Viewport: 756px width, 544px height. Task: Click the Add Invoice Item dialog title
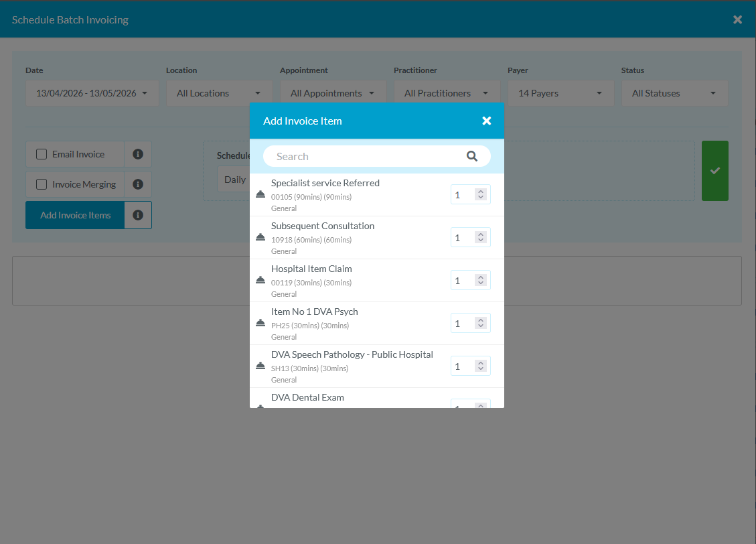tap(302, 121)
